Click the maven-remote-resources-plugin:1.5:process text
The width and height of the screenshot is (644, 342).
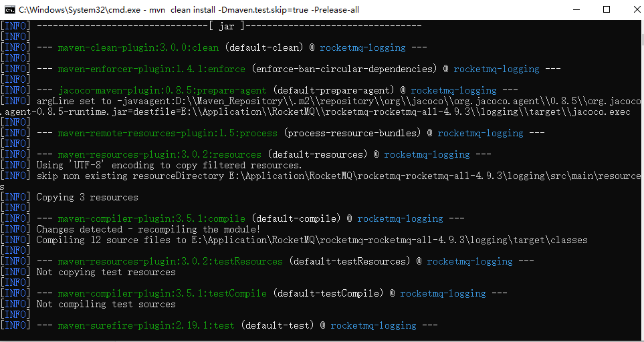click(x=167, y=133)
